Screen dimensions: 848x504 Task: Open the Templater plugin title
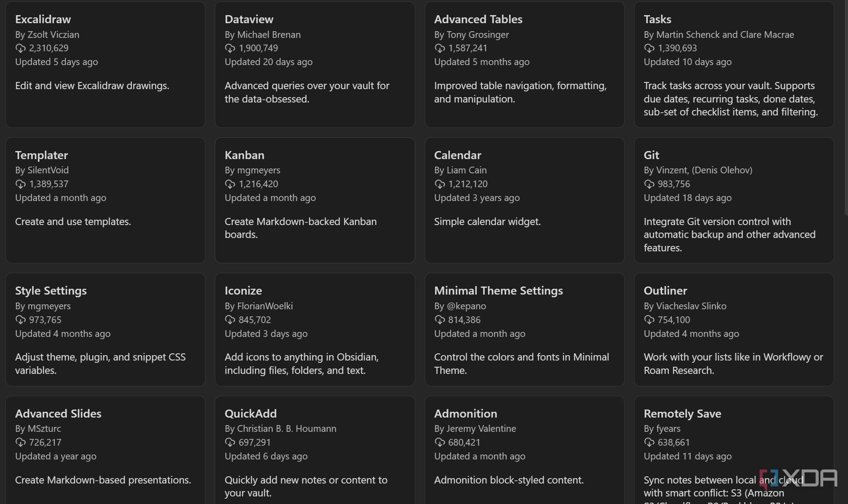[x=41, y=155]
